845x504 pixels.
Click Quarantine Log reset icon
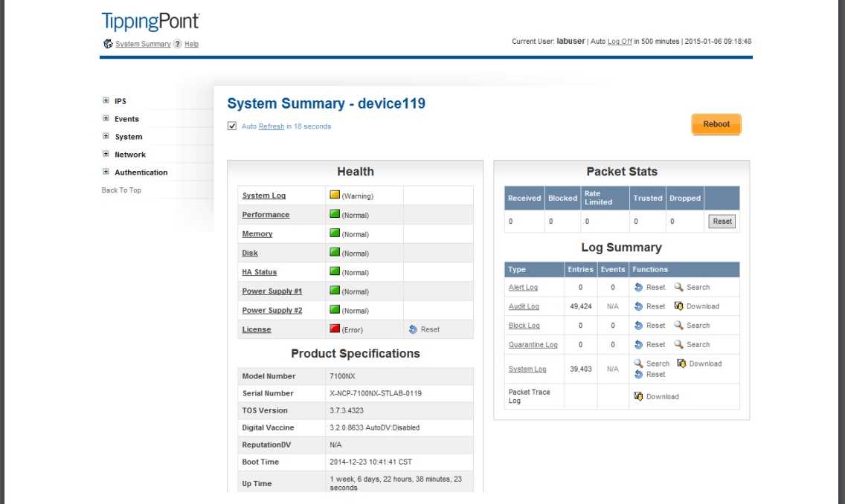click(638, 344)
